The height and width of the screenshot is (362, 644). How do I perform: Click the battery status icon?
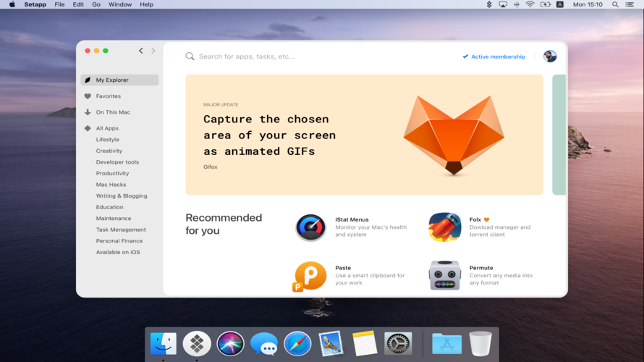[546, 4]
